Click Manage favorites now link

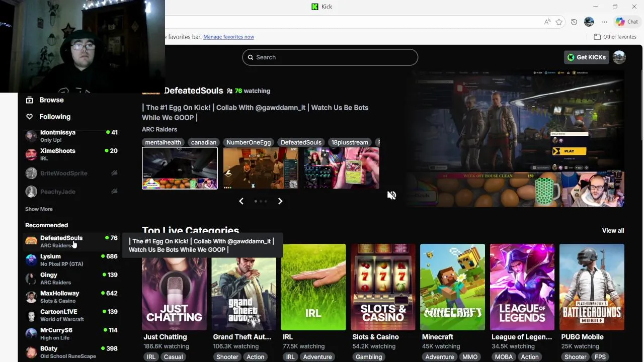point(228,37)
